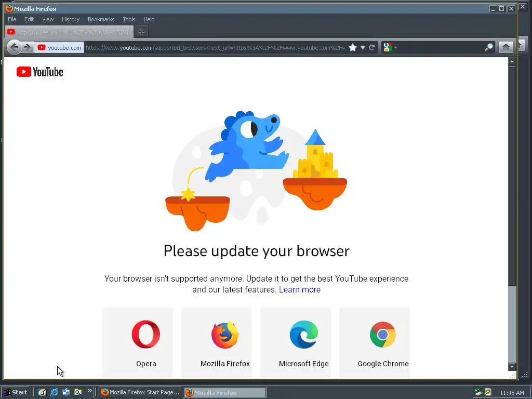Click the active Mozilla Firefox taskbar button
The height and width of the screenshot is (399, 532).
225,392
